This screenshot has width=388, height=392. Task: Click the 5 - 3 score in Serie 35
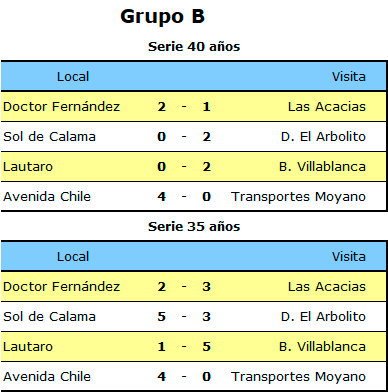[184, 317]
